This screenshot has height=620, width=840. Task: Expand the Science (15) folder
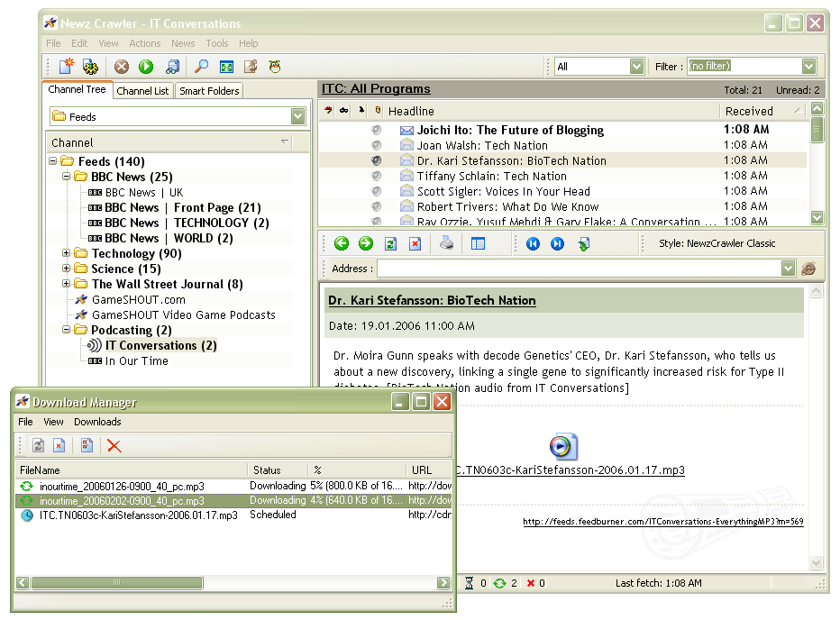(66, 268)
